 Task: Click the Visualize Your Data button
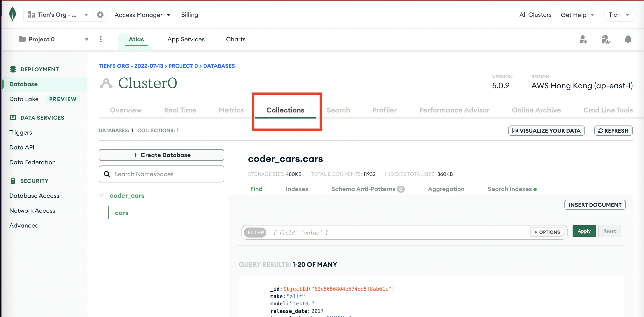546,131
